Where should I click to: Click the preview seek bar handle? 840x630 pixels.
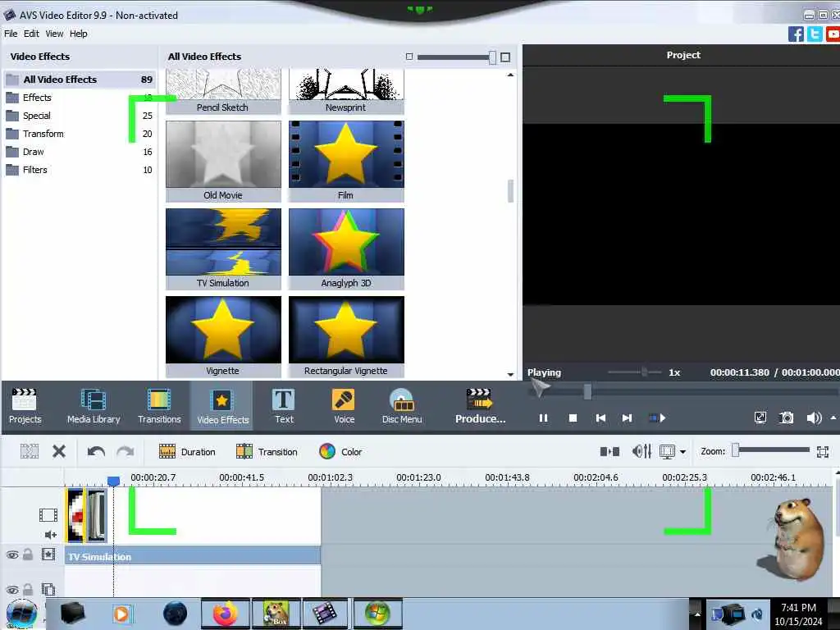[587, 391]
